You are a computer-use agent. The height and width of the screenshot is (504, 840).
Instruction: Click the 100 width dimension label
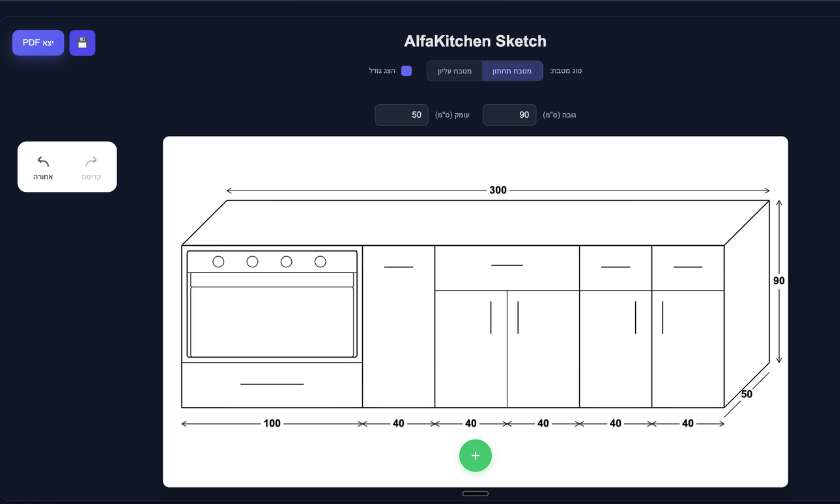(272, 424)
